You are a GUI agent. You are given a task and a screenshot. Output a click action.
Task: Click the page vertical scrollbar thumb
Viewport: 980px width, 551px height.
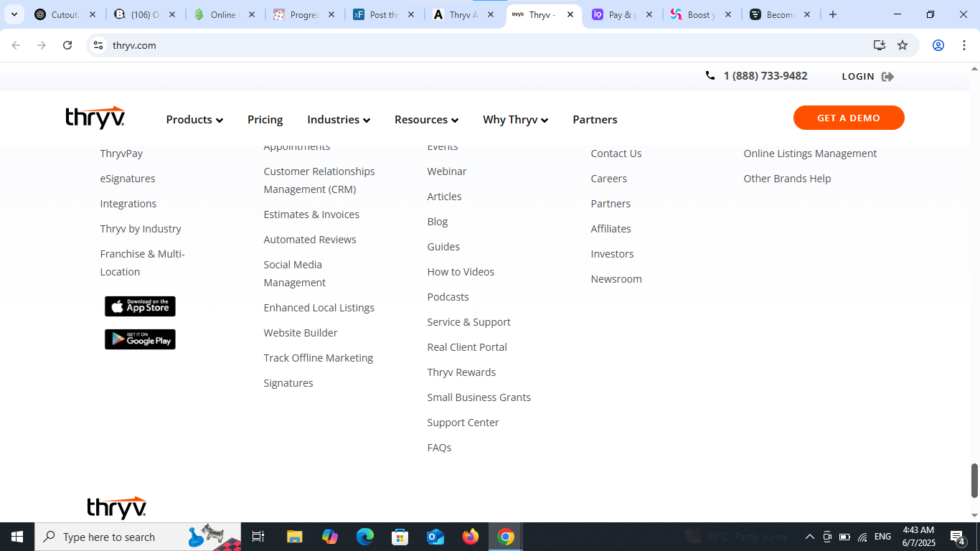[x=974, y=480]
